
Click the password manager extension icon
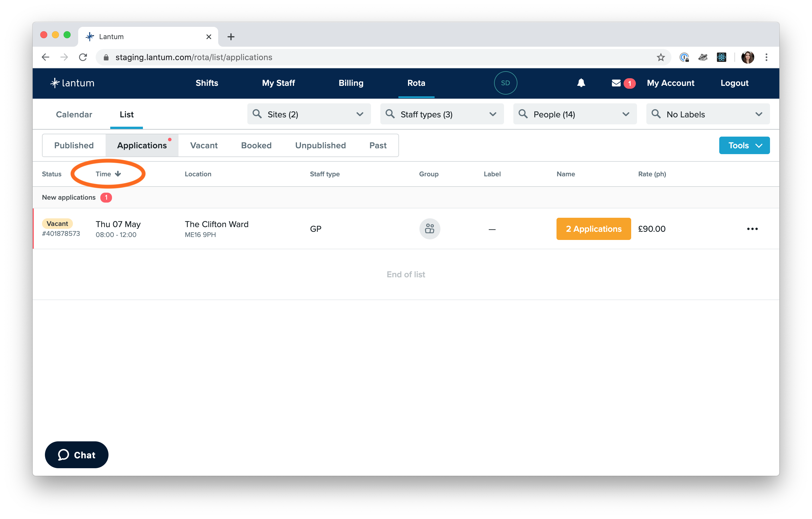(684, 57)
